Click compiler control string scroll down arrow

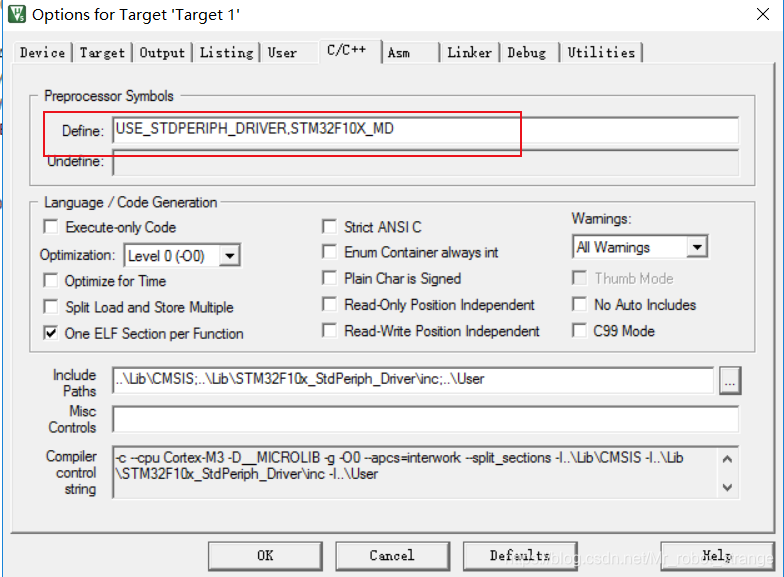point(728,487)
